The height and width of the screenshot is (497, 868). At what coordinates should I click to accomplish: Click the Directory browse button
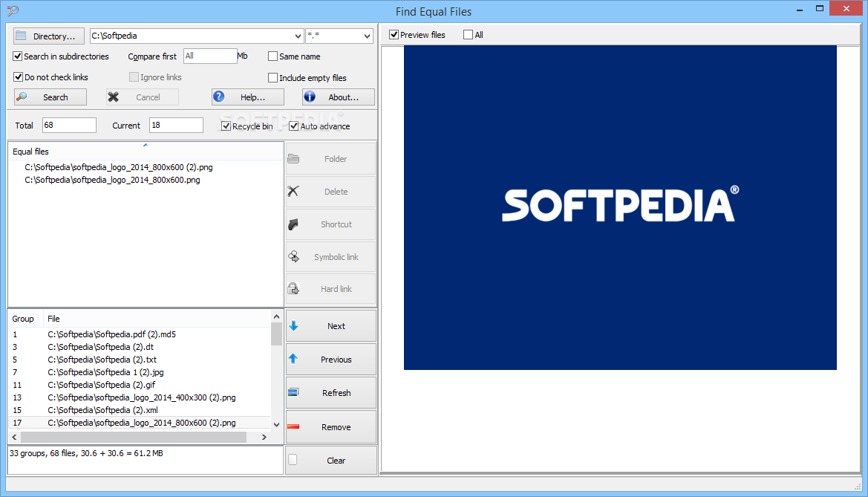(49, 36)
